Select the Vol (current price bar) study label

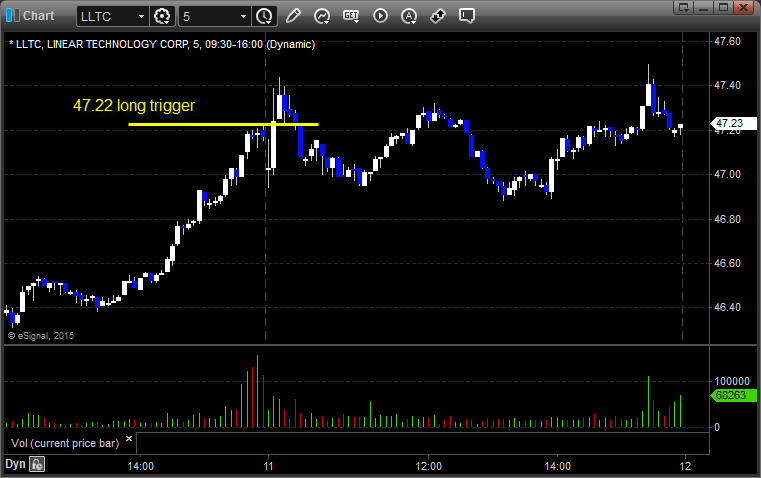(65, 443)
